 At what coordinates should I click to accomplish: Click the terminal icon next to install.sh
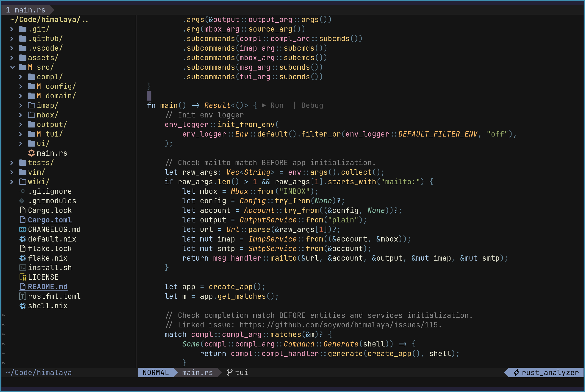[x=23, y=268]
